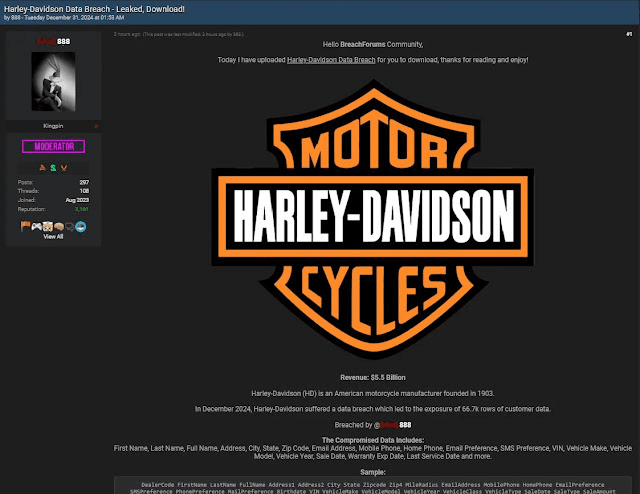Click the Revenue: $5.5 Billion text
Image resolution: width=640 pixels, height=494 pixels.
tap(373, 378)
